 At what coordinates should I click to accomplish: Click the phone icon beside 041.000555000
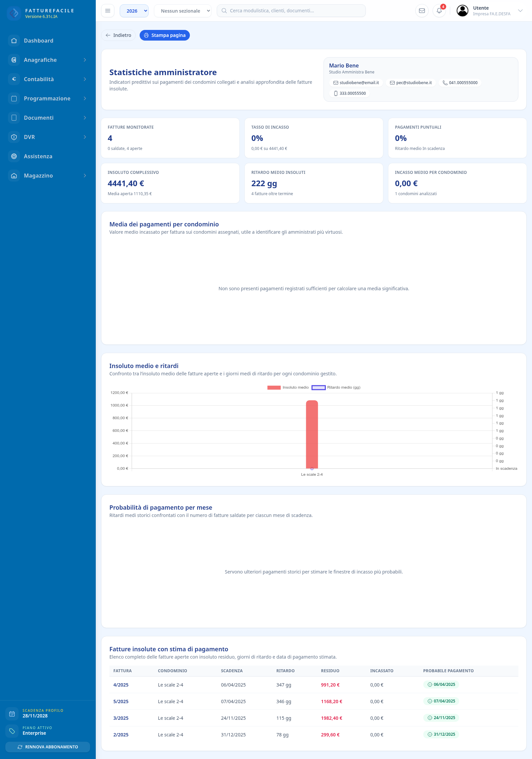click(x=445, y=83)
